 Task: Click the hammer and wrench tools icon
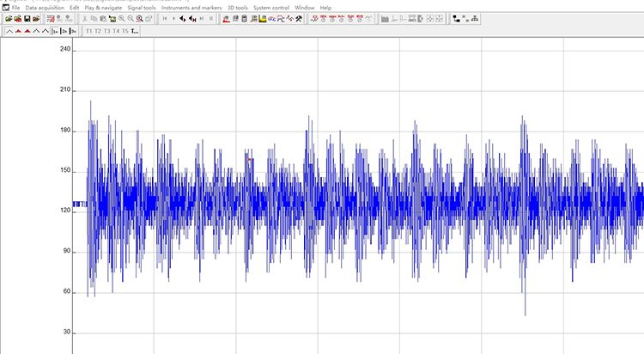tap(299, 18)
